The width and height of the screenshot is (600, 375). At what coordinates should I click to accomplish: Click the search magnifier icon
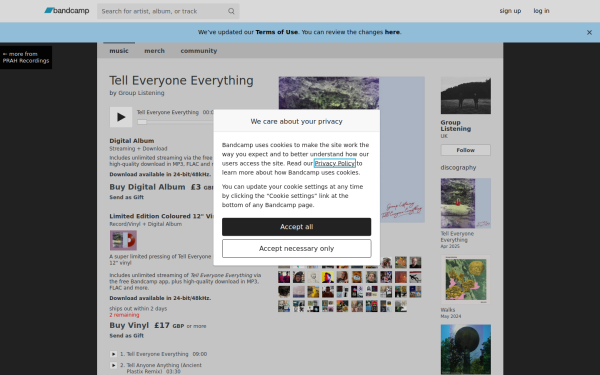click(231, 11)
